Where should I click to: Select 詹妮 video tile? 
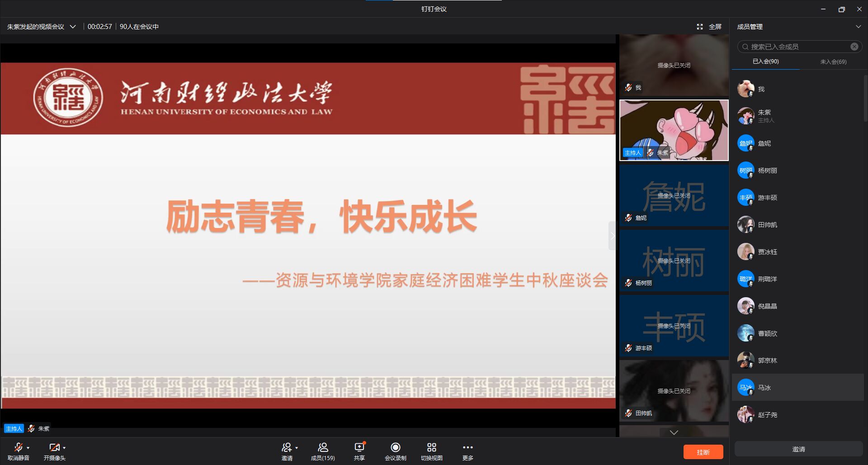[x=674, y=195]
